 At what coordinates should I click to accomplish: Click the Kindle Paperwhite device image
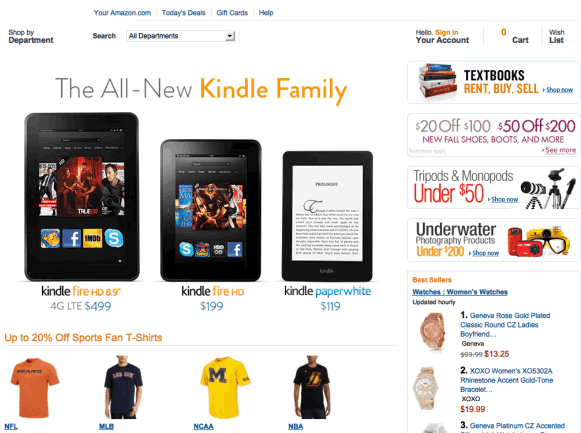(x=327, y=216)
